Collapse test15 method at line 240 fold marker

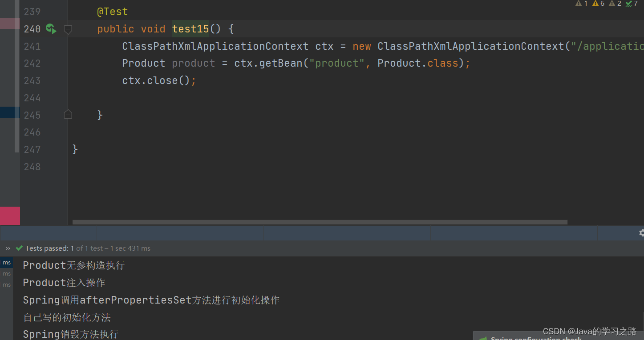(x=68, y=29)
